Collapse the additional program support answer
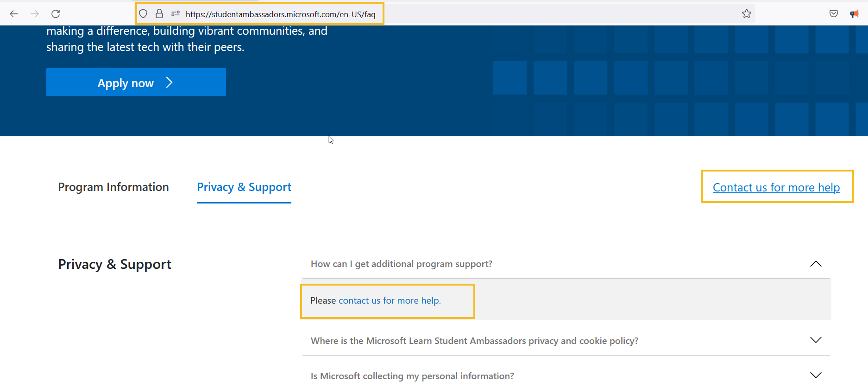Screen dimensions: 868x388 (816, 264)
